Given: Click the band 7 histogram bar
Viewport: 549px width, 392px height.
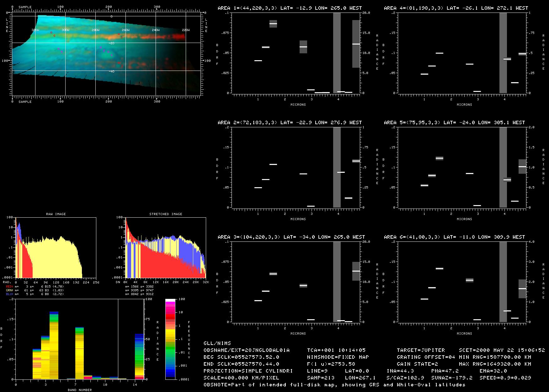Looking at the screenshot, I should [79, 353].
